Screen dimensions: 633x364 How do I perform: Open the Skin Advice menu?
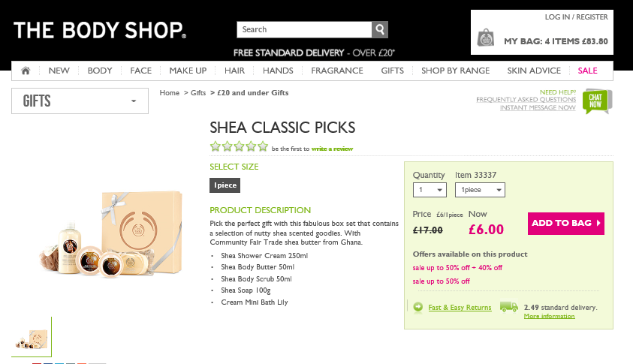(x=534, y=71)
